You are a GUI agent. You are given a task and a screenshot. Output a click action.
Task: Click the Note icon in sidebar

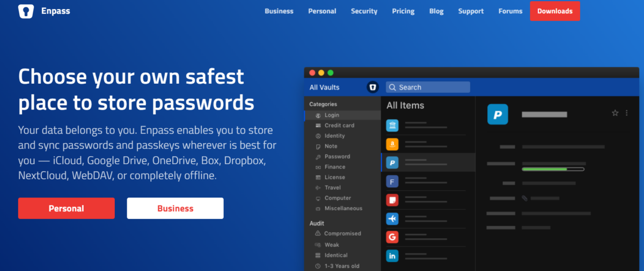tap(318, 147)
